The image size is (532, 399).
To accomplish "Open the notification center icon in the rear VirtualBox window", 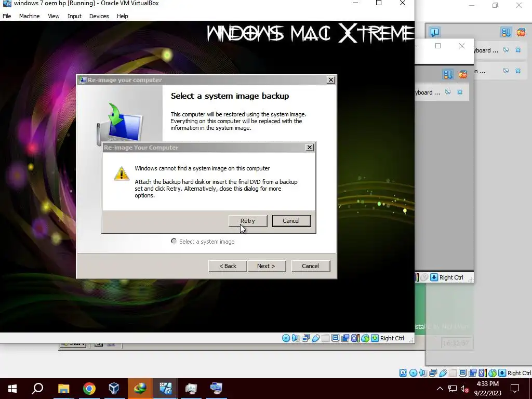I will point(435,32).
